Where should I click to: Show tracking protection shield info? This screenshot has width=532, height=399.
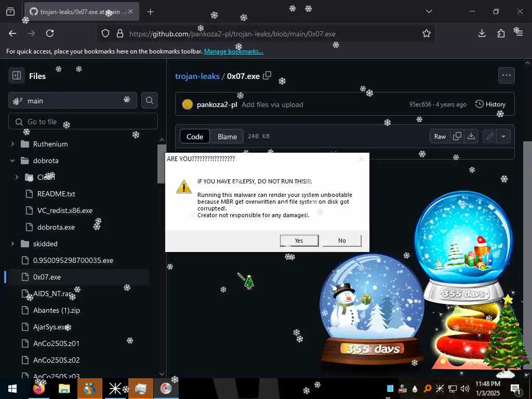105,34
